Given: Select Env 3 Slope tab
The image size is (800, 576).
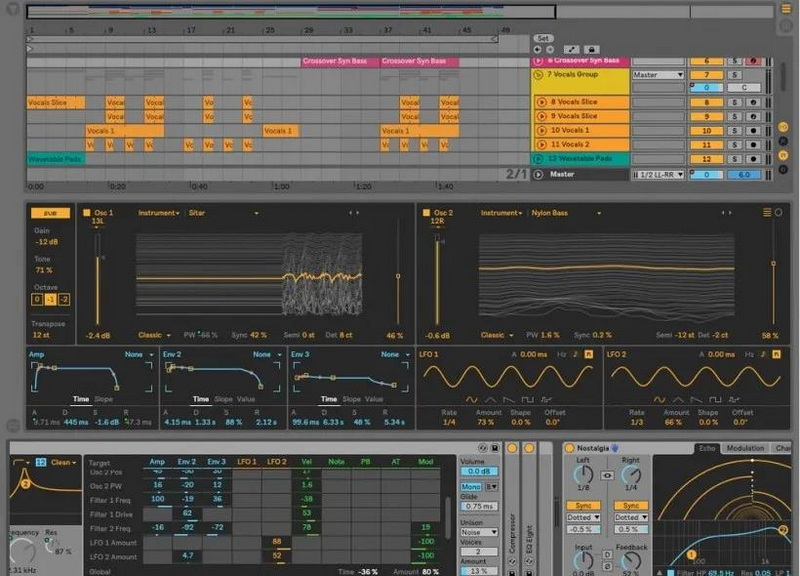Looking at the screenshot, I should tap(351, 399).
